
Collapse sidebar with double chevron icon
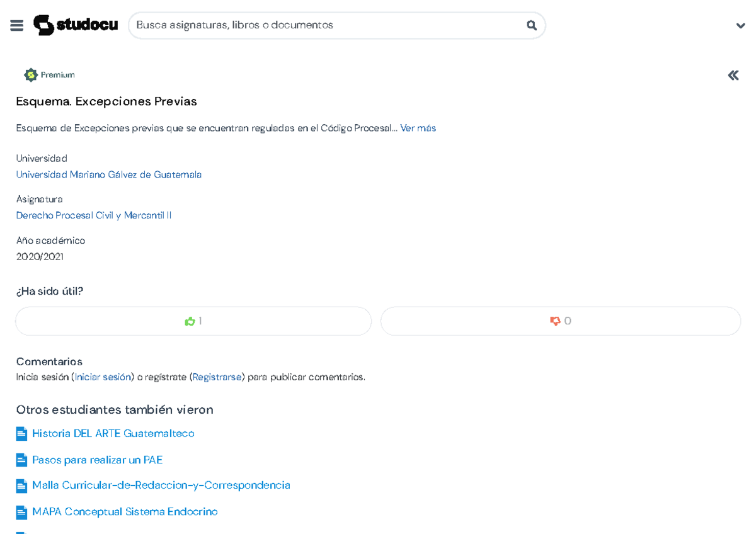point(733,76)
